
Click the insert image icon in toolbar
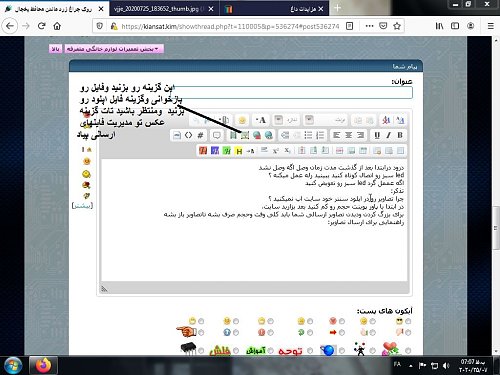coord(245,135)
